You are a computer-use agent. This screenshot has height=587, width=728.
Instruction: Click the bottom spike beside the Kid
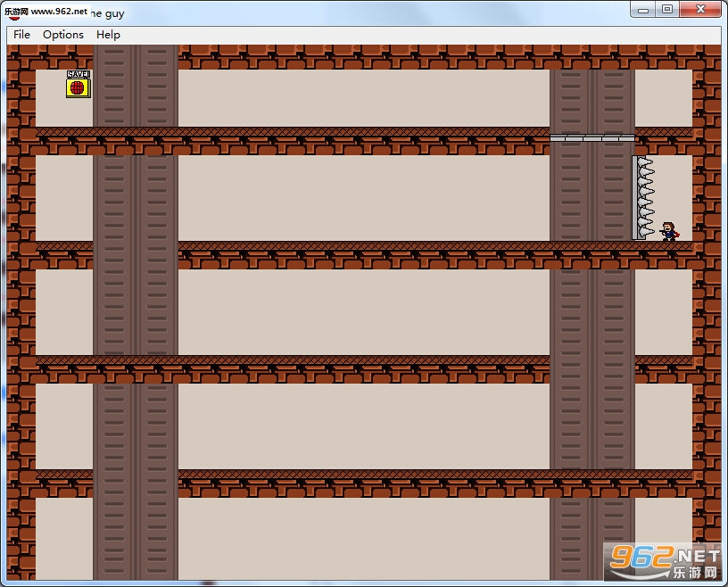645,231
